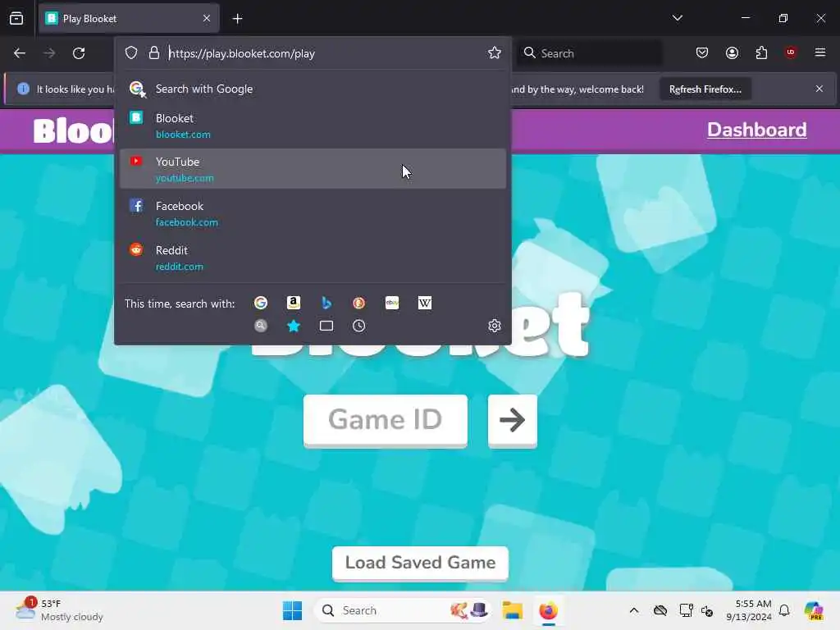Open the Extensions puzzle icon

[x=761, y=52]
